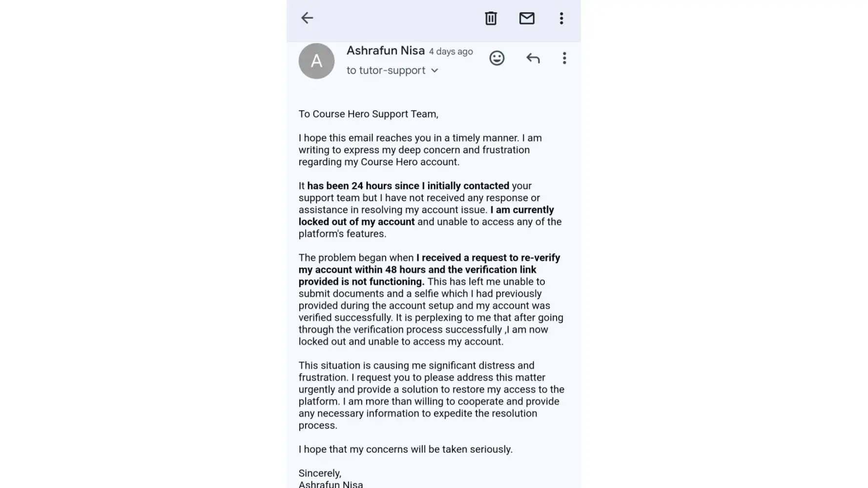
Task: Mark the email as unread
Action: point(527,19)
